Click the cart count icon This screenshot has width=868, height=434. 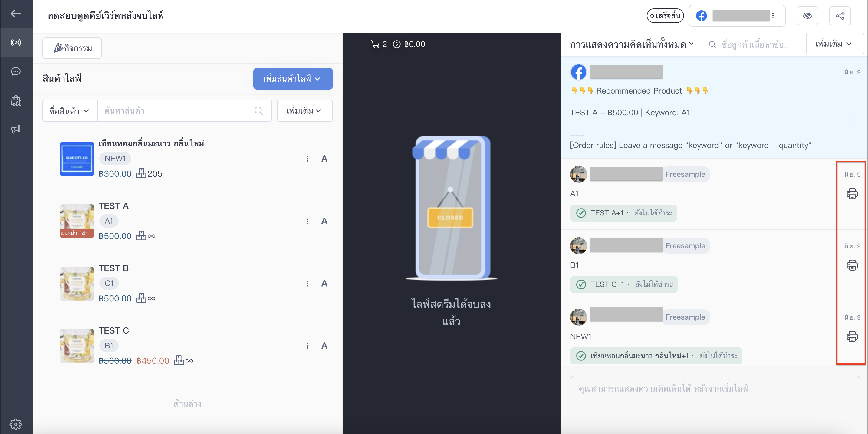(x=375, y=44)
